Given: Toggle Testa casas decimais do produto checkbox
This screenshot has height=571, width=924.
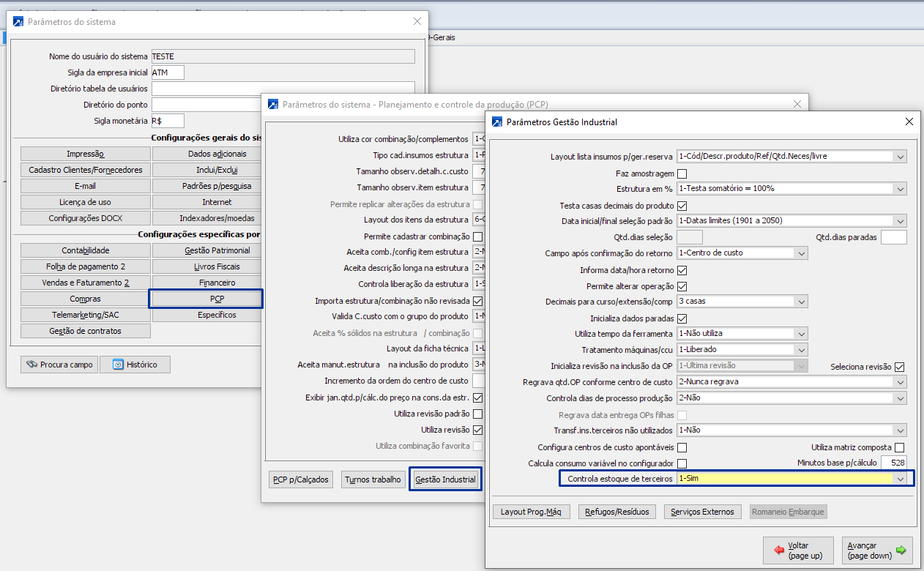Looking at the screenshot, I should pos(682,206).
